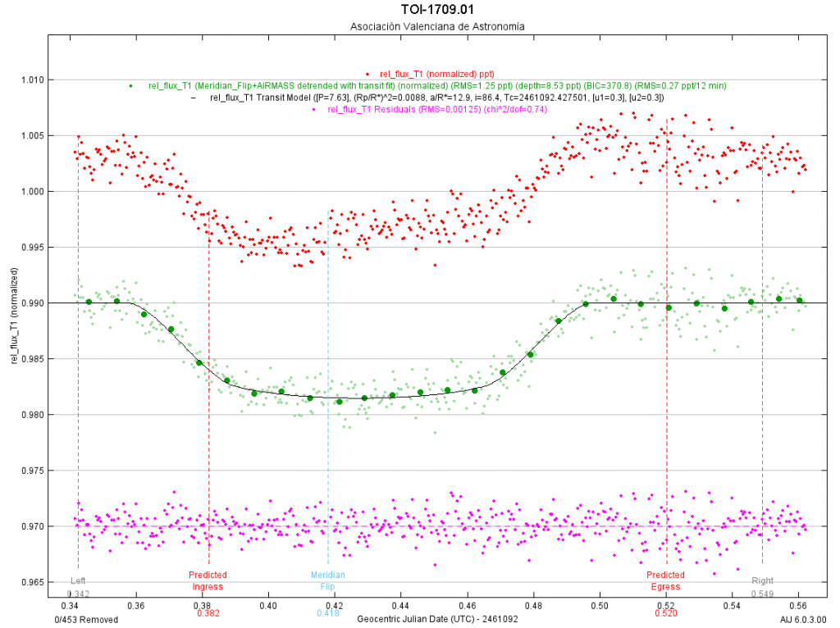Click the red 0.520 egress time value
840x628 pixels.
(x=666, y=612)
